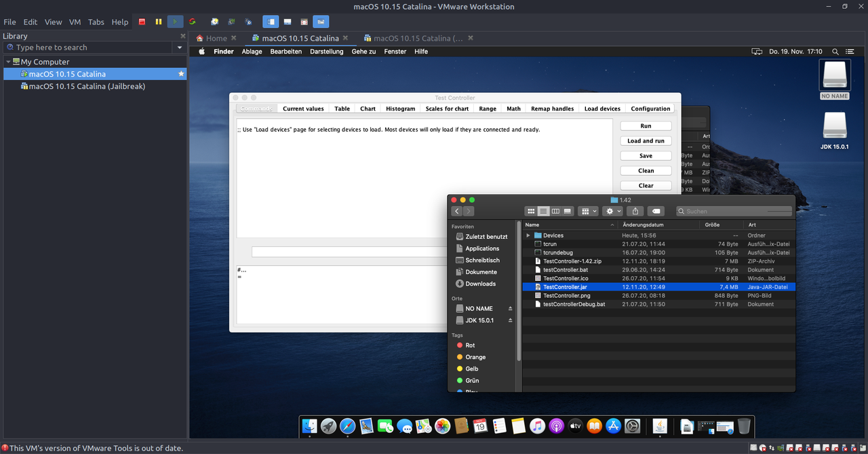This screenshot has width=868, height=454.
Task: Sort by Name column header
Action: click(570, 225)
